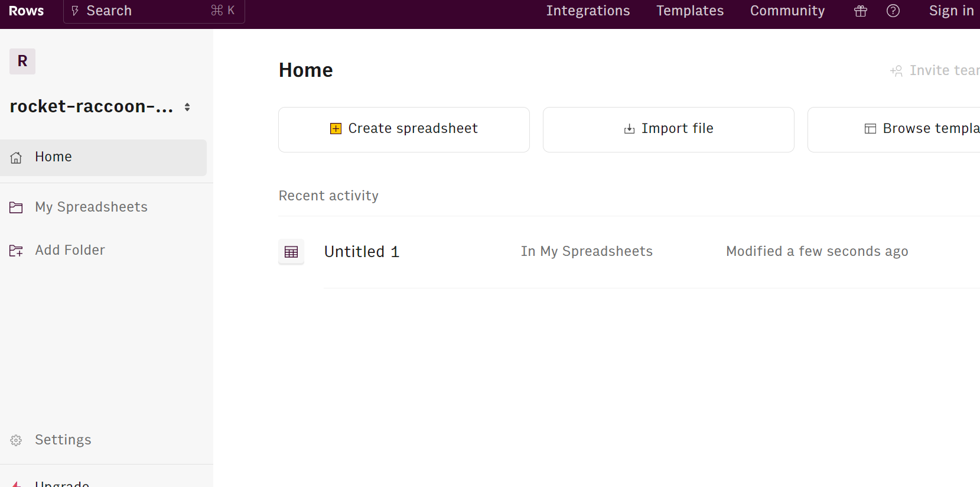Click the R workspace avatar

[x=22, y=61]
